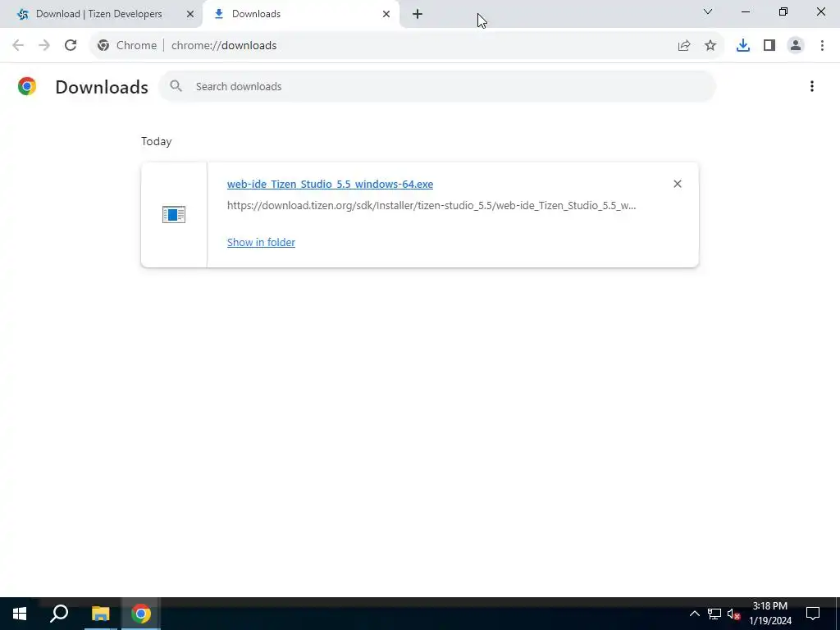Image resolution: width=840 pixels, height=630 pixels.
Task: Open the downloads tray icon in toolbar
Action: tap(743, 46)
